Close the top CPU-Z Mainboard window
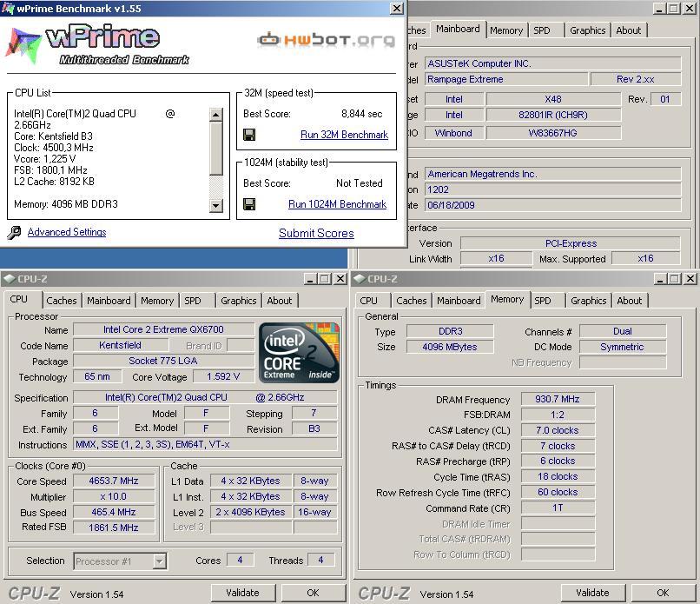 (x=690, y=9)
